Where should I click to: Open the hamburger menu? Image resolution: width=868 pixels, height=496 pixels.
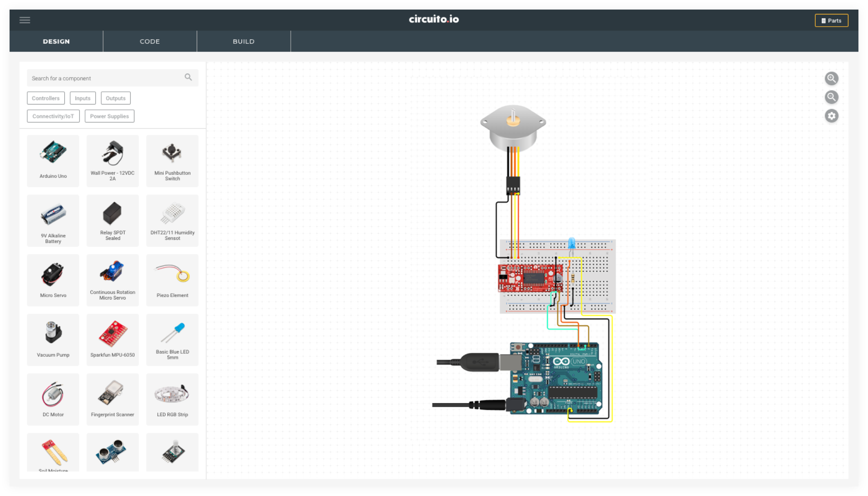click(25, 20)
